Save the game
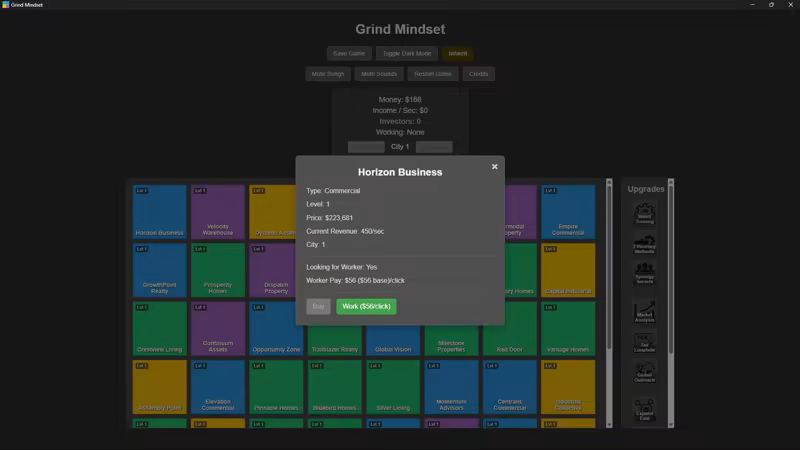The width and height of the screenshot is (800, 450). [349, 53]
